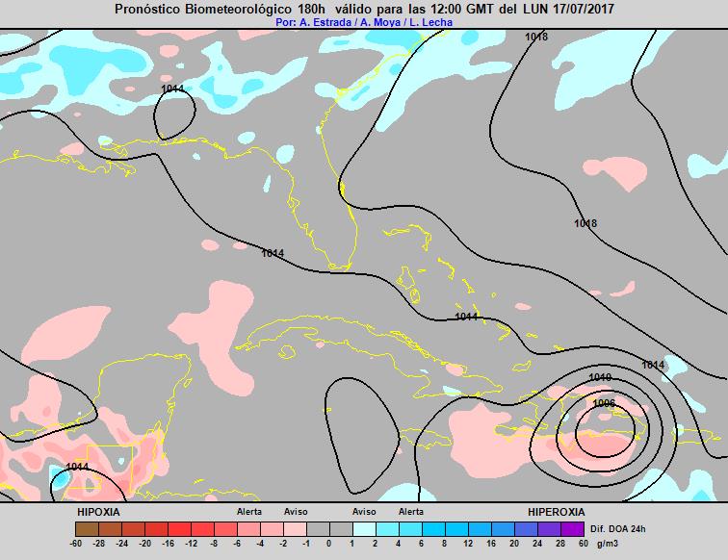Image resolution: width=728 pixels, height=560 pixels.
Task: Click the positive '20' scale value
Action: click(x=514, y=544)
